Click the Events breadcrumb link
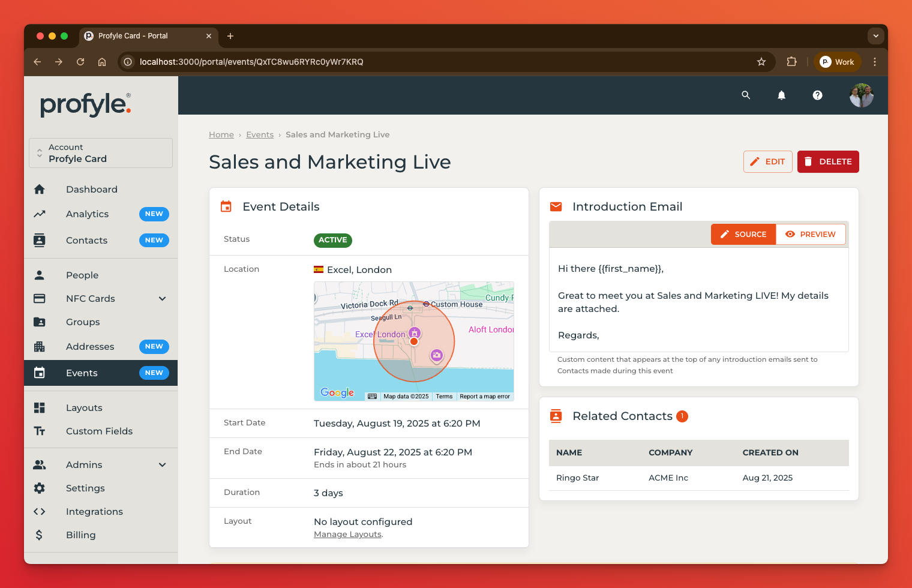 260,135
